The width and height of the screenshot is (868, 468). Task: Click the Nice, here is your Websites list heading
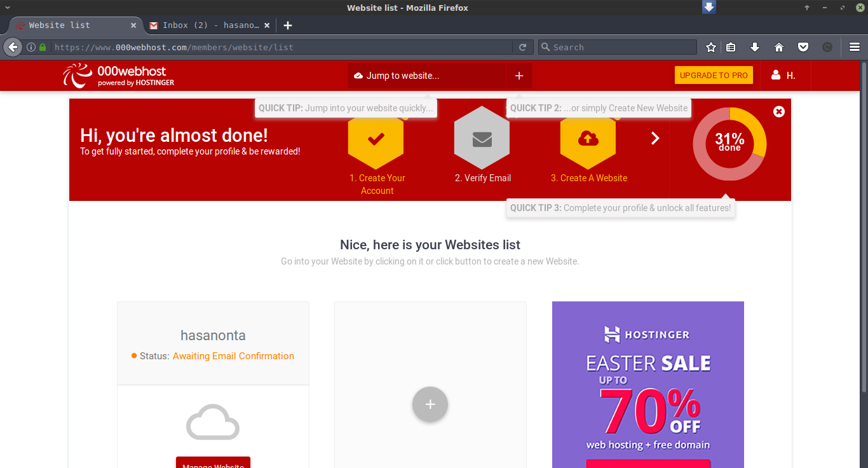(430, 245)
